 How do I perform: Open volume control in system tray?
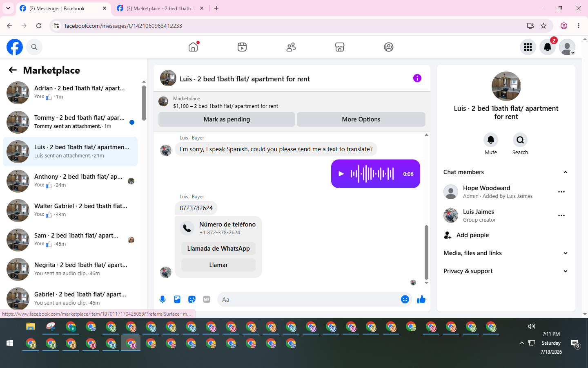[531, 326]
